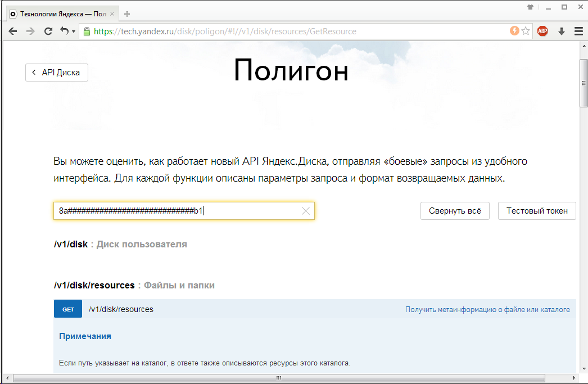Minimize the browser window
This screenshot has height=384, width=588.
click(548, 7)
